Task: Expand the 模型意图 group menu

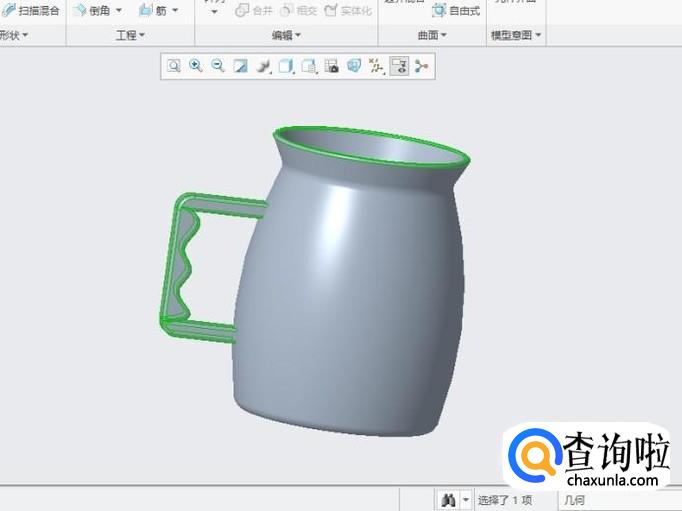Action: coord(516,35)
